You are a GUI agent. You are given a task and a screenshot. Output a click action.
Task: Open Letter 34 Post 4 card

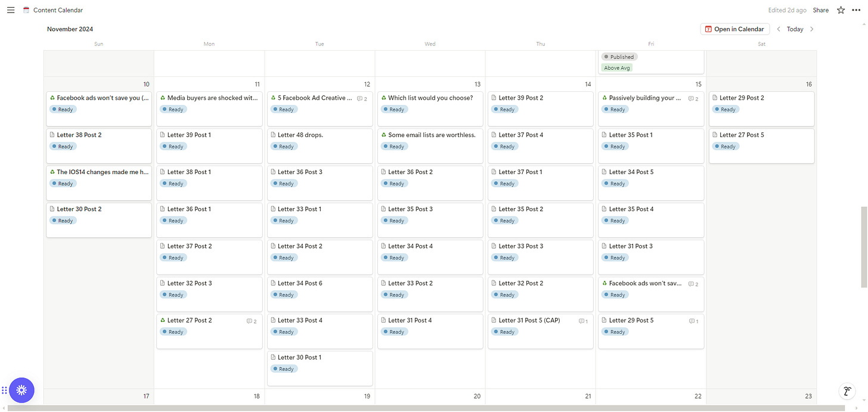[x=430, y=257]
